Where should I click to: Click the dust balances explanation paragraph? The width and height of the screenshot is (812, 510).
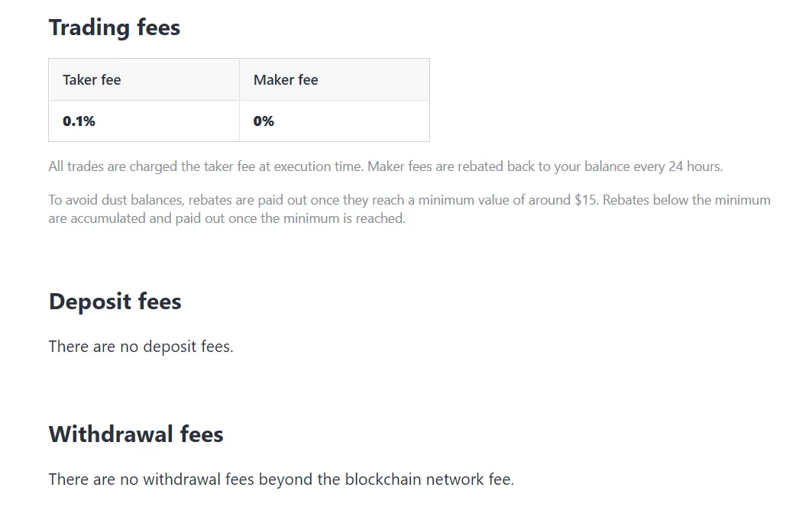click(409, 209)
